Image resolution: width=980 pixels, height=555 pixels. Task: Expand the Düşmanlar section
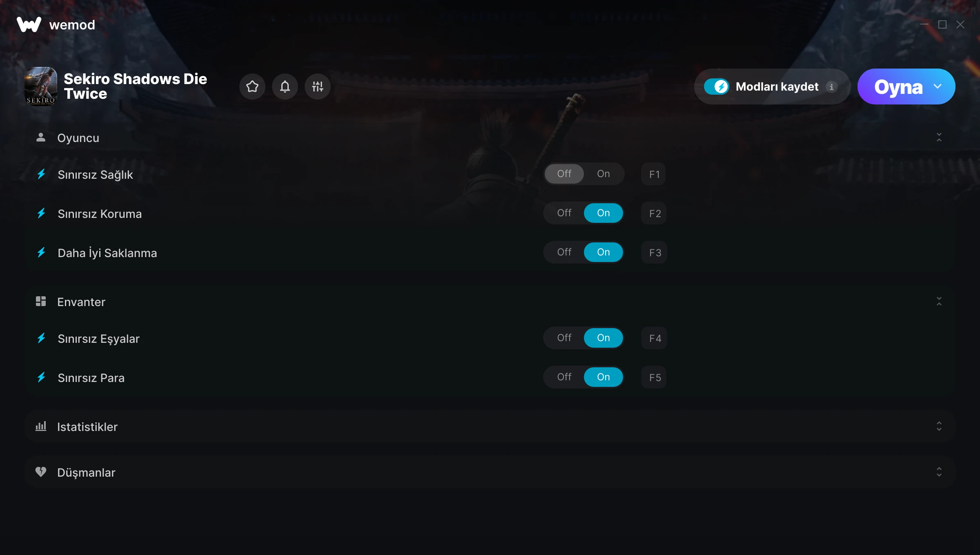pyautogui.click(x=939, y=472)
